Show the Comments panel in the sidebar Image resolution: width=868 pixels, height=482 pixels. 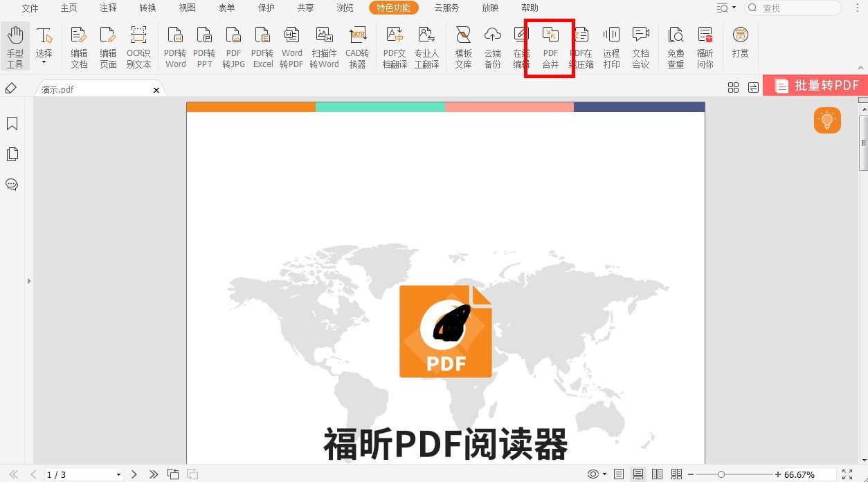coord(12,185)
